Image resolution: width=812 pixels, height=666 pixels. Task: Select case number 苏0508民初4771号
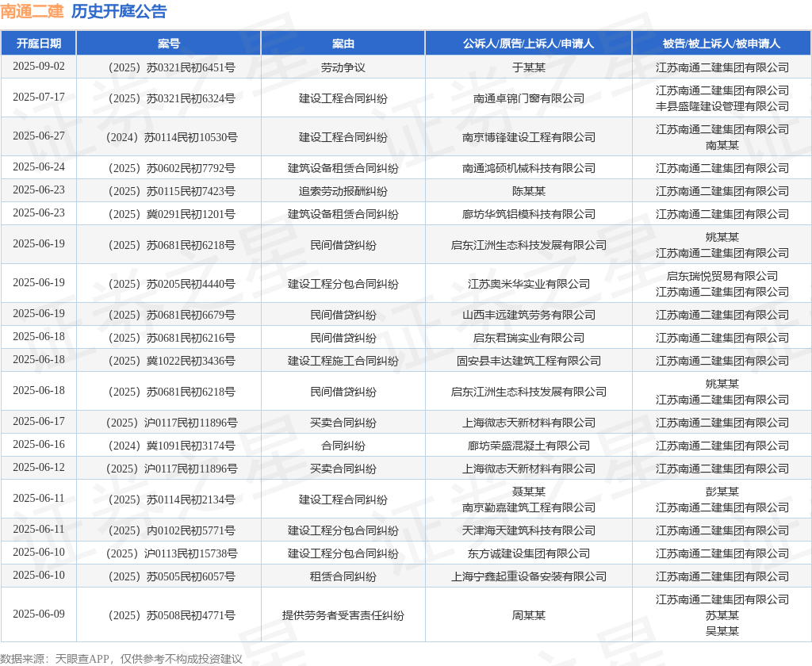[172, 615]
